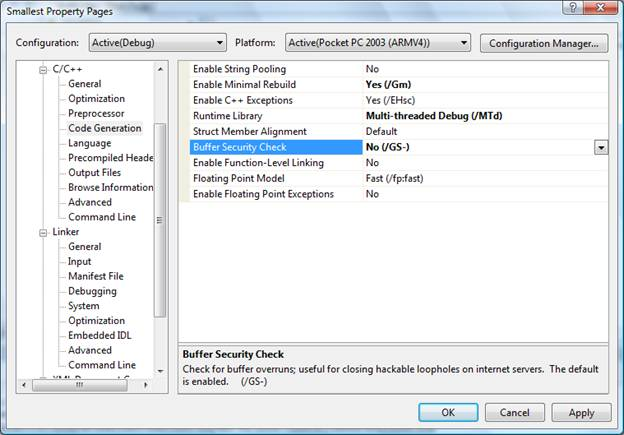Click Multi-threaded Debug (/MTd) value
Screen dimensions: 624x435
click(x=434, y=116)
